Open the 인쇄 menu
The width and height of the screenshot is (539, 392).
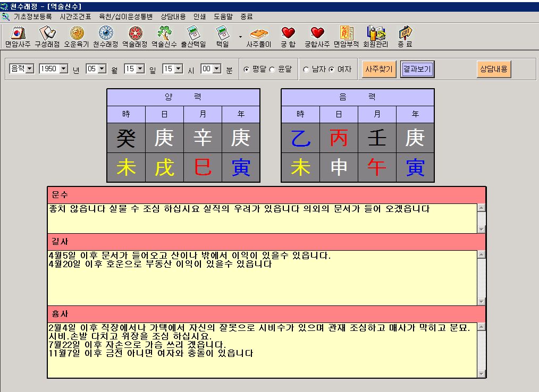click(199, 16)
